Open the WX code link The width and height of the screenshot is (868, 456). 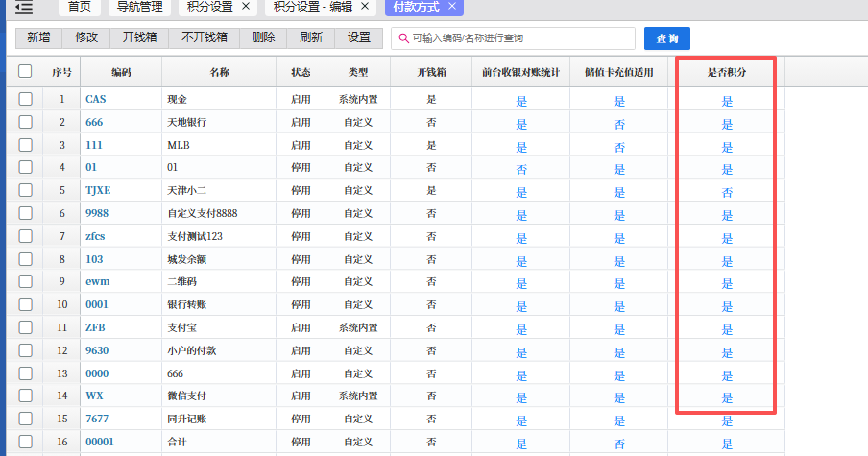tap(94, 396)
